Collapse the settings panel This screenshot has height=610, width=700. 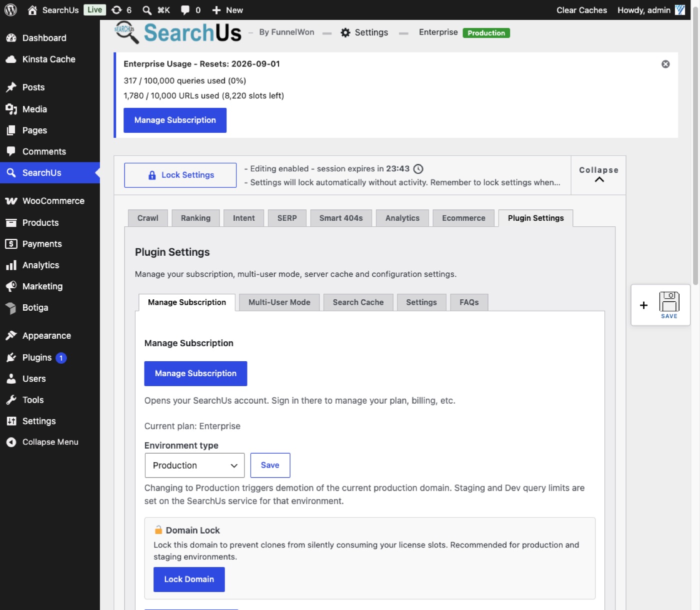(598, 175)
